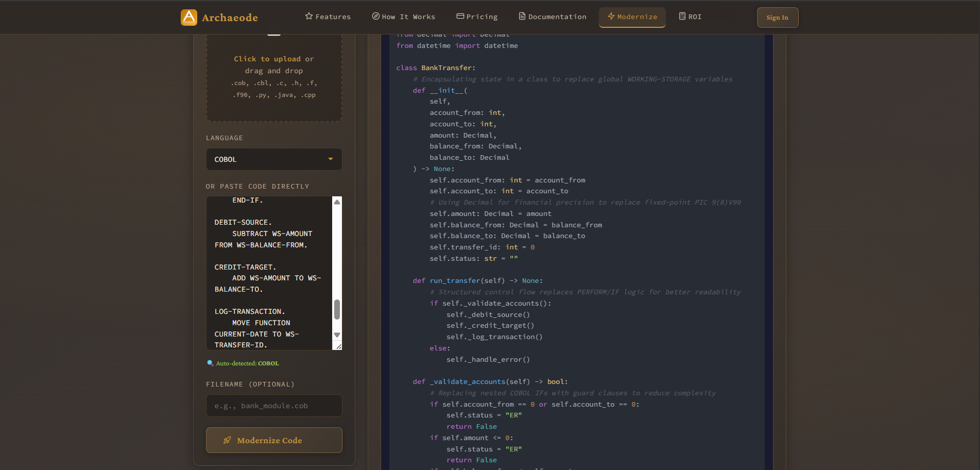Click the language dropdown arrow
The height and width of the screenshot is (470, 980).
pos(331,159)
